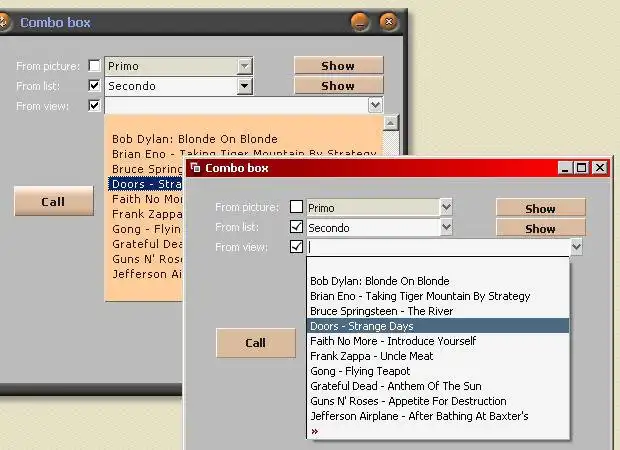
Task: Select 'Gong - Flyin' row in back window list
Action: coord(145,229)
